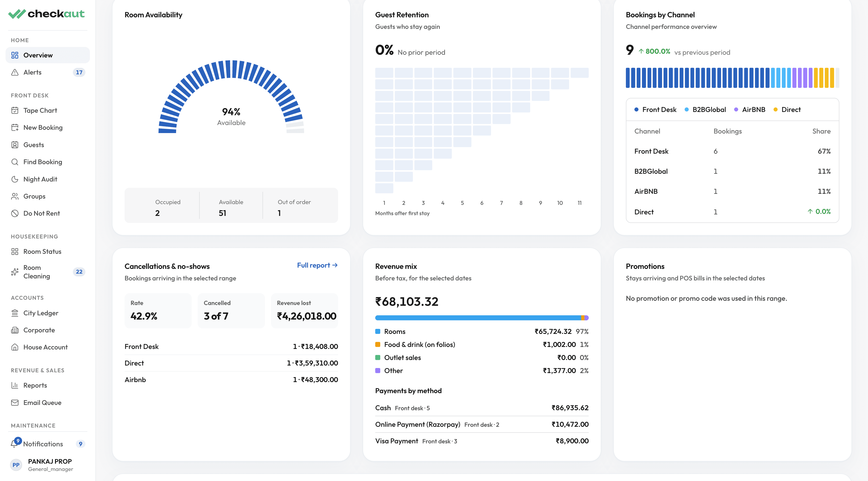Screen dimensions: 868x481
Task: Click the Front Desk legend dot
Action: pyautogui.click(x=636, y=110)
